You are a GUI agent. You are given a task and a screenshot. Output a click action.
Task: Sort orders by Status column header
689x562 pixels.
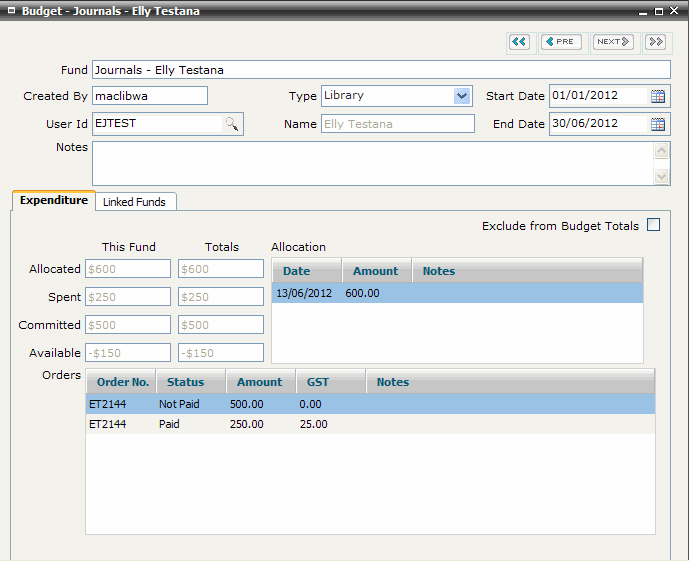click(x=185, y=382)
